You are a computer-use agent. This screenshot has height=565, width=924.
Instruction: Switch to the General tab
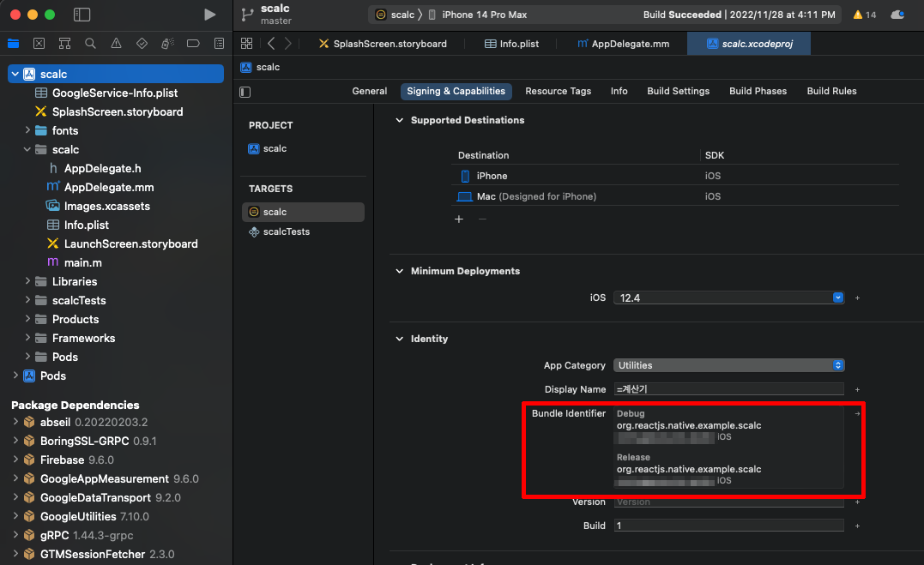(370, 92)
